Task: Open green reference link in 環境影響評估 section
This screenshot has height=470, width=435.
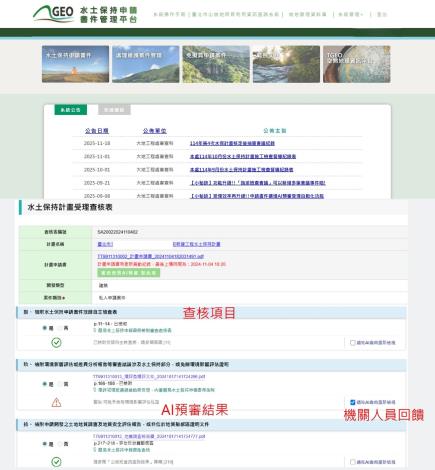Action: (156, 390)
